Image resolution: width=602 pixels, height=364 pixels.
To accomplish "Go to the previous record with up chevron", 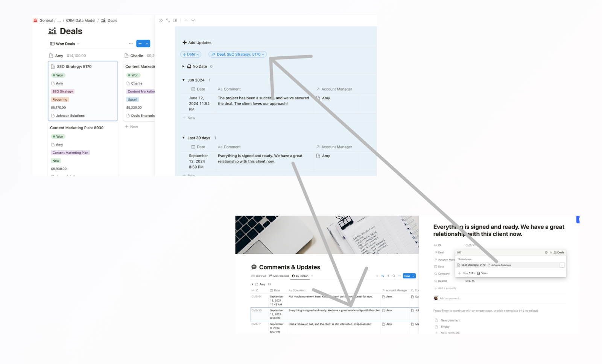I will (x=186, y=20).
